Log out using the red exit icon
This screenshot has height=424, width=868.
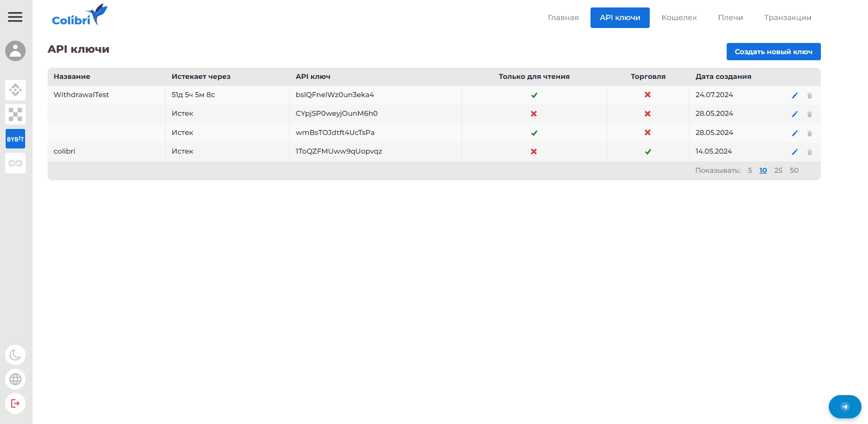[x=15, y=403]
